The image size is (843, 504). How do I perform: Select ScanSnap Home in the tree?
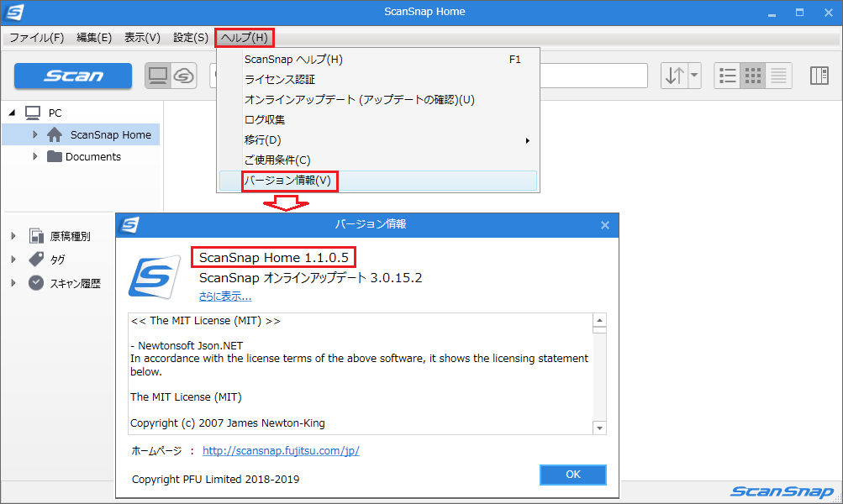pos(111,135)
